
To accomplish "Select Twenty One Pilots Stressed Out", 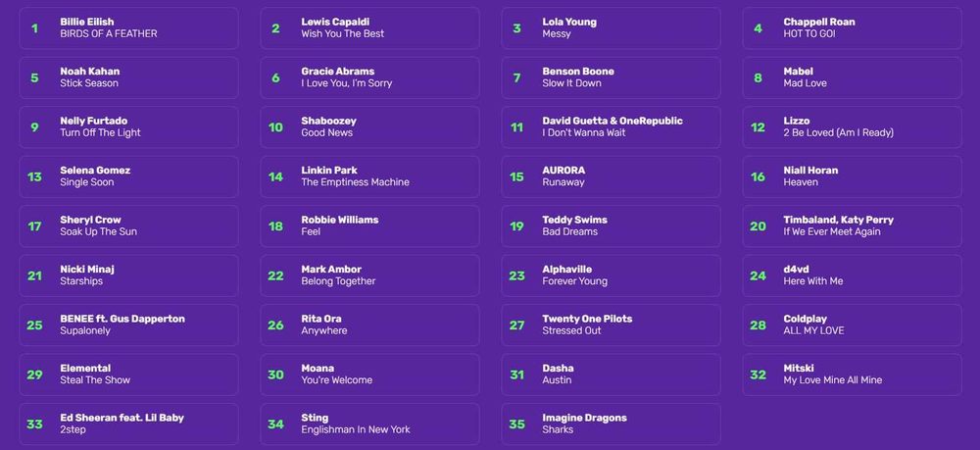I will pos(611,325).
